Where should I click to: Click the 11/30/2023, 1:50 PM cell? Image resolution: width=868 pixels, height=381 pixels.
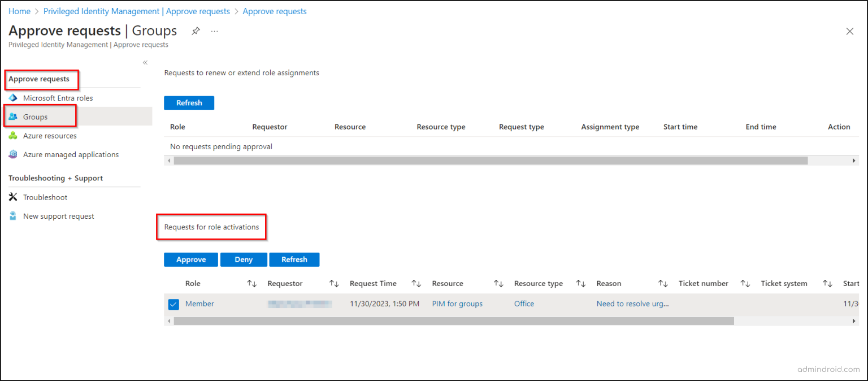pyautogui.click(x=384, y=304)
